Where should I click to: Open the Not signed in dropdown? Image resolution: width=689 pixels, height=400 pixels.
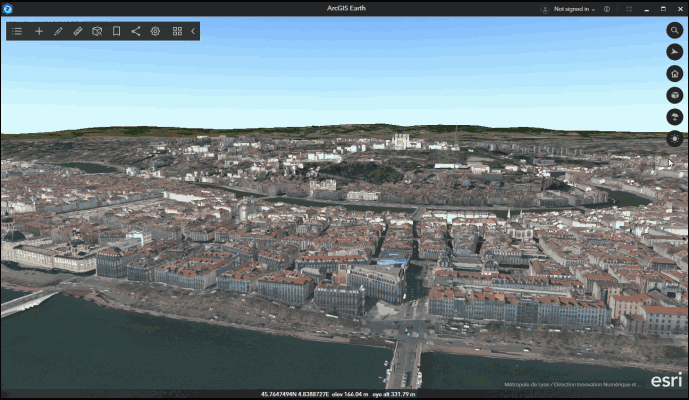click(574, 9)
